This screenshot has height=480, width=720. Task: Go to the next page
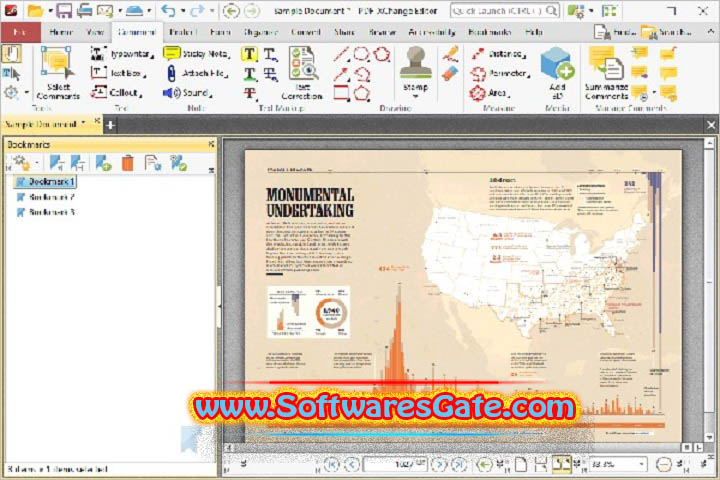click(439, 464)
